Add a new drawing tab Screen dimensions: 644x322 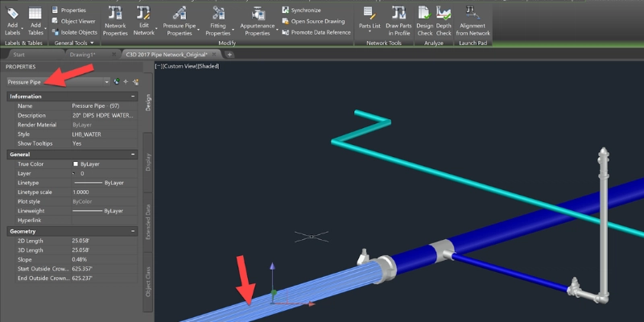click(x=229, y=54)
